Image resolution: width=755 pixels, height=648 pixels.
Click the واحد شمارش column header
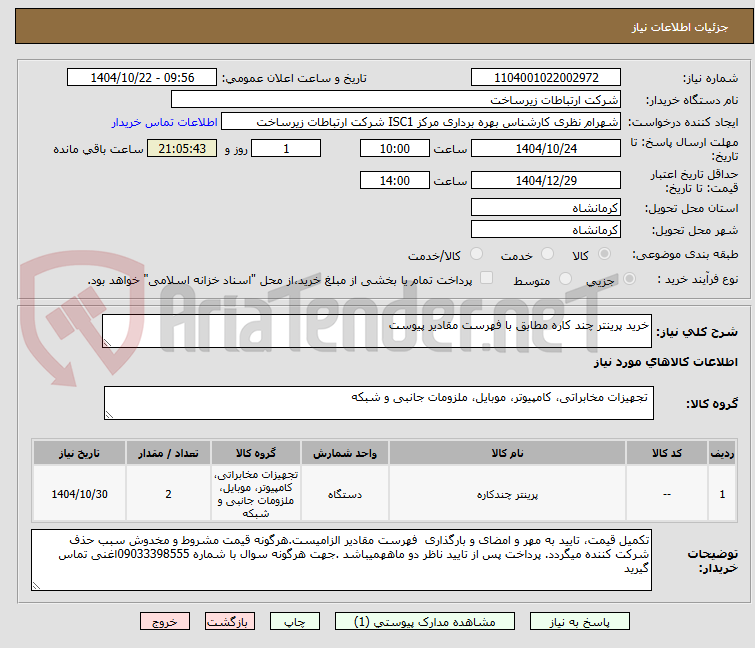[345, 454]
